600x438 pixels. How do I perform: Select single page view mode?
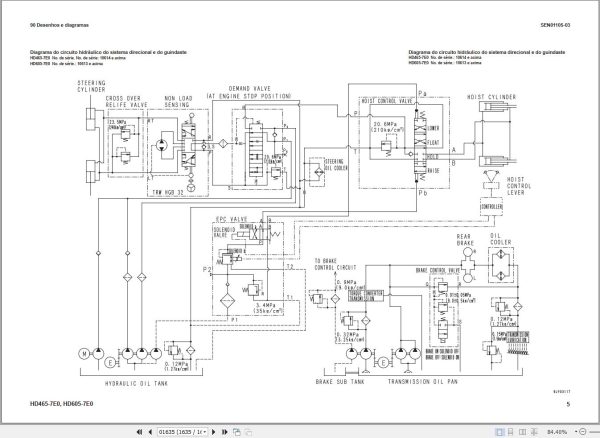pos(499,432)
